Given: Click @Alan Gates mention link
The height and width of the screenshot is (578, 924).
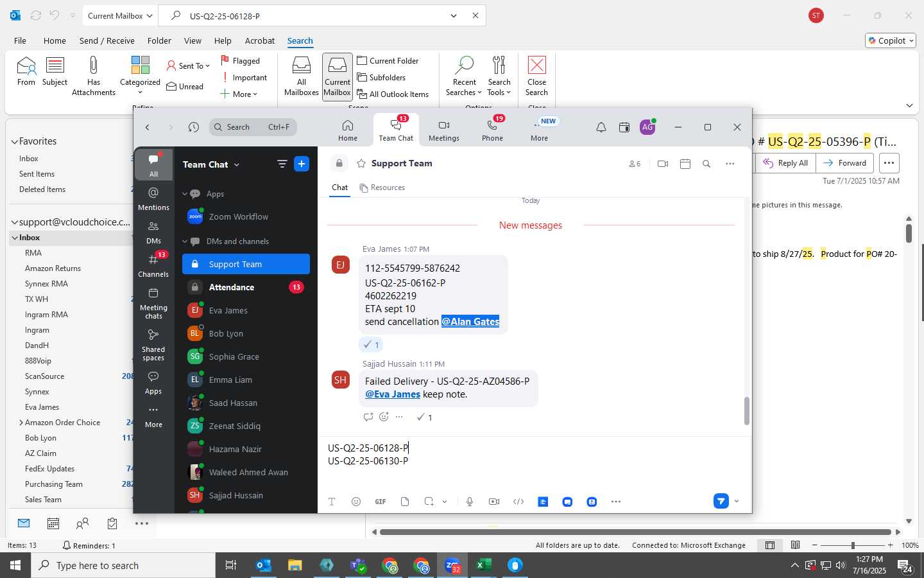Looking at the screenshot, I should (470, 321).
